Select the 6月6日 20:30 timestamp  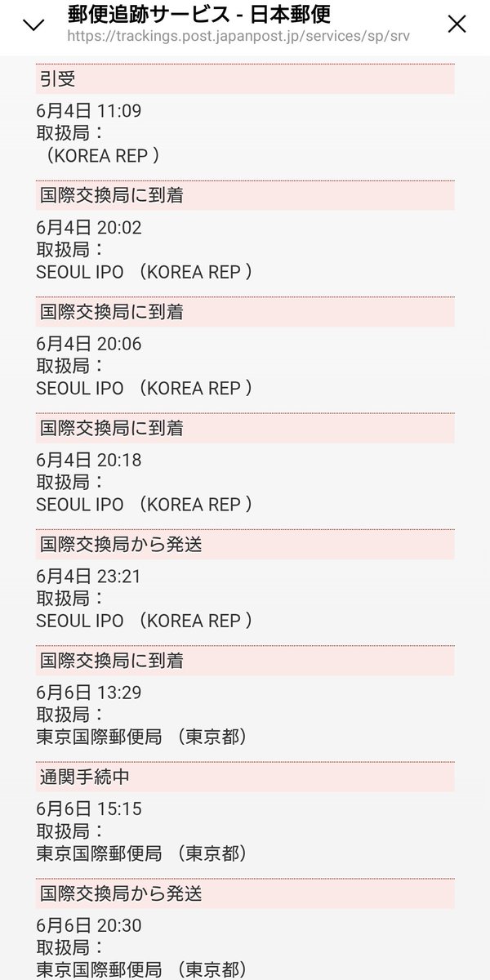click(x=89, y=925)
